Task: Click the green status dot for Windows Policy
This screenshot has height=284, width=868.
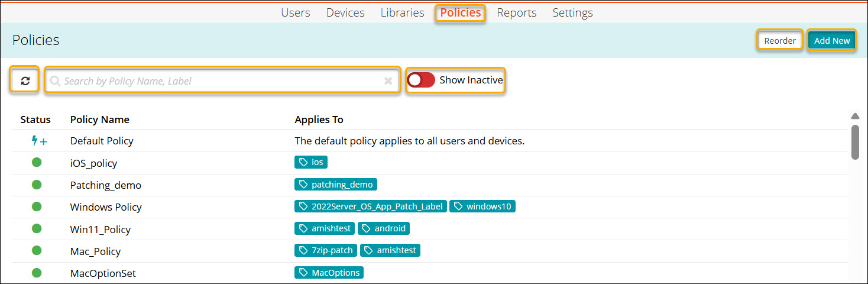Action: (x=37, y=206)
